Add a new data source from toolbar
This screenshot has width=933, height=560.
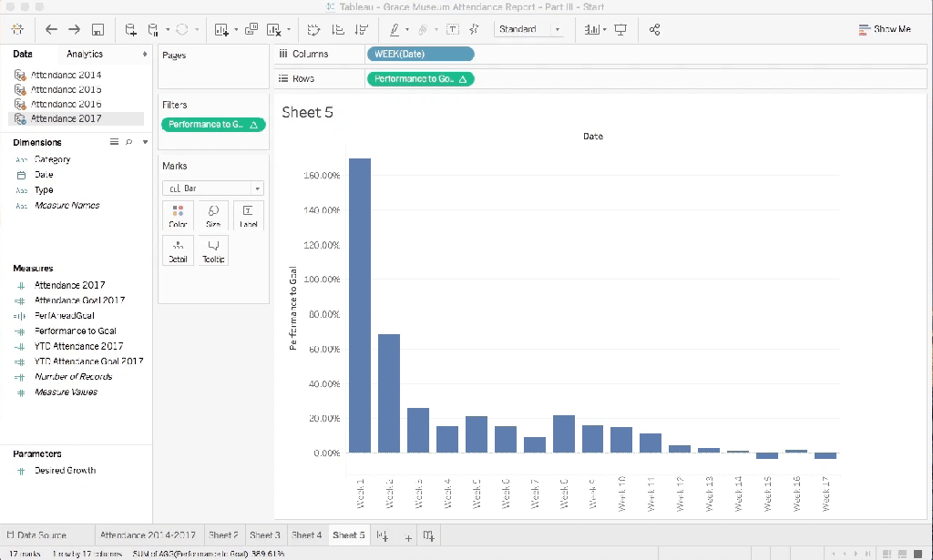tap(130, 29)
